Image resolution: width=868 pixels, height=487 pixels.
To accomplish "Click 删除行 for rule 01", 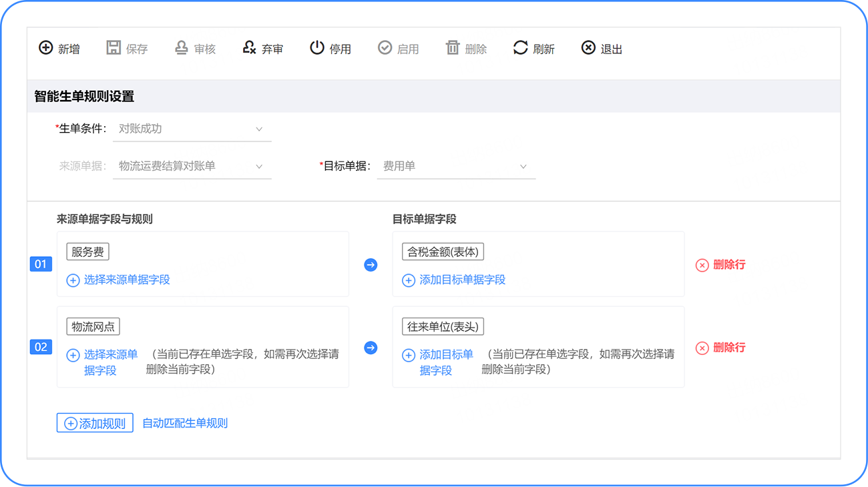I will [x=720, y=265].
